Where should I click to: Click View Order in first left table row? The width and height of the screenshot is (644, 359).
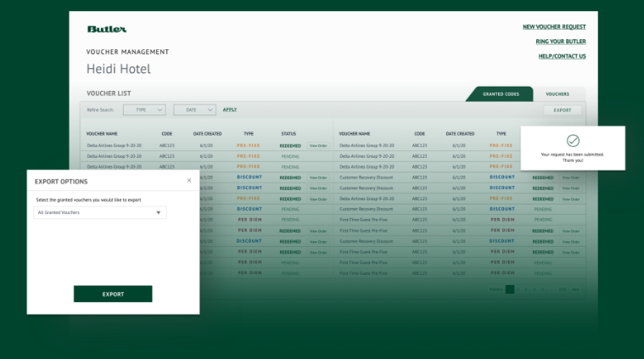point(318,145)
